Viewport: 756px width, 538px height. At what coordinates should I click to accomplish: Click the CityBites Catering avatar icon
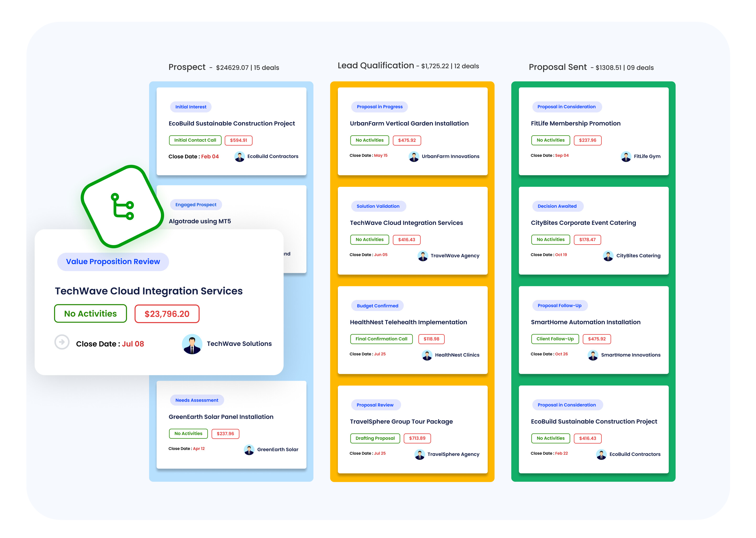[608, 256]
